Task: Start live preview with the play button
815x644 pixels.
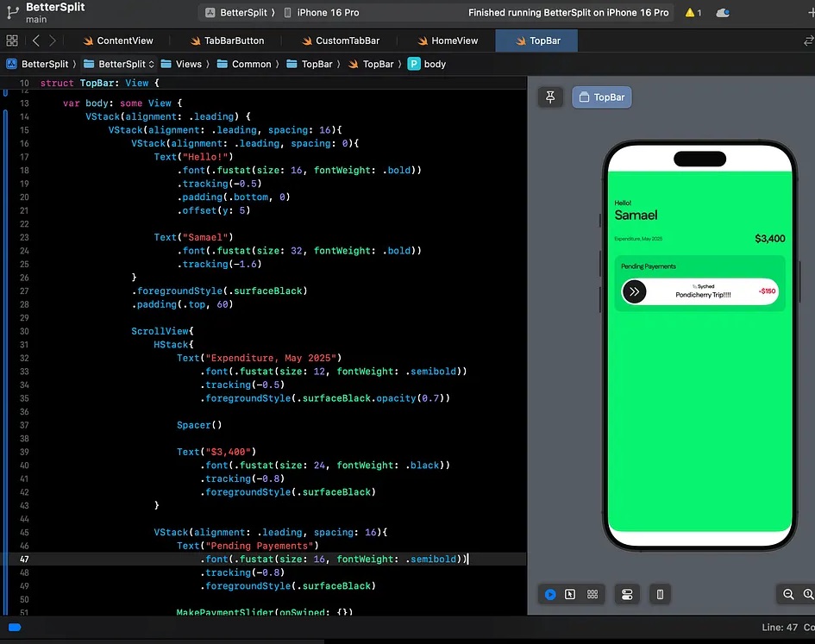Action: (x=550, y=594)
